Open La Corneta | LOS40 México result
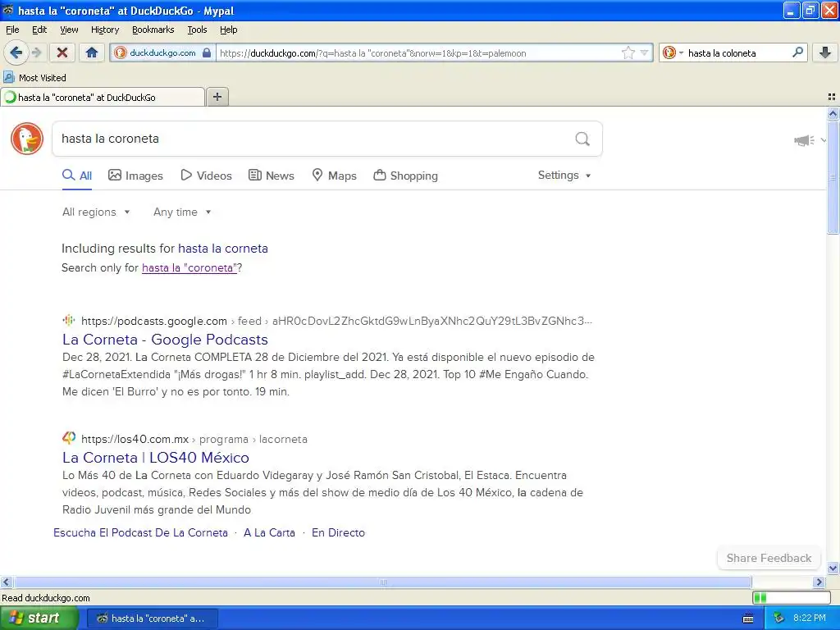Image resolution: width=840 pixels, height=630 pixels. pos(155,458)
